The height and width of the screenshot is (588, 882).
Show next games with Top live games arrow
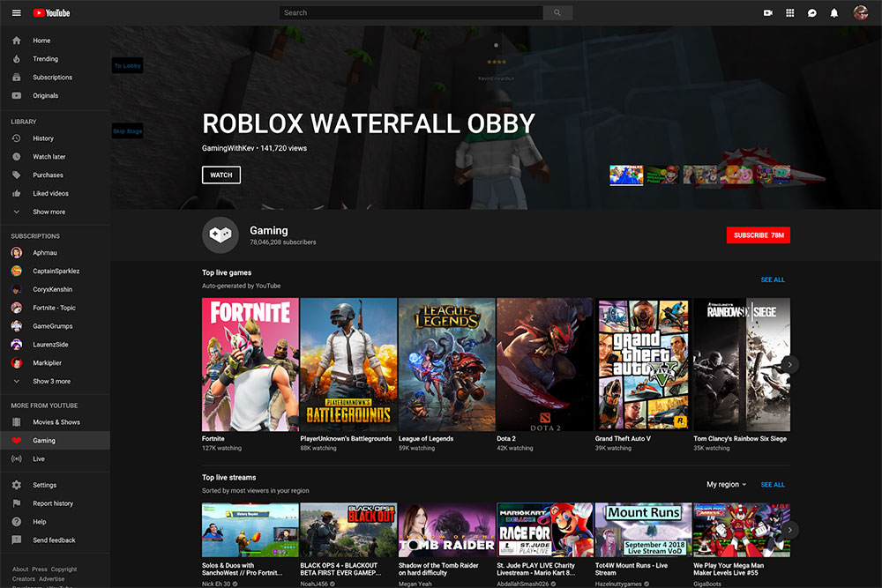[789, 365]
